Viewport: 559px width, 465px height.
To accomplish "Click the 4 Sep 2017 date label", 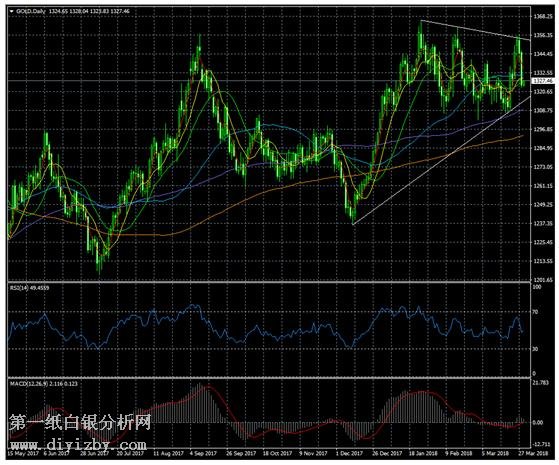I will (203, 454).
